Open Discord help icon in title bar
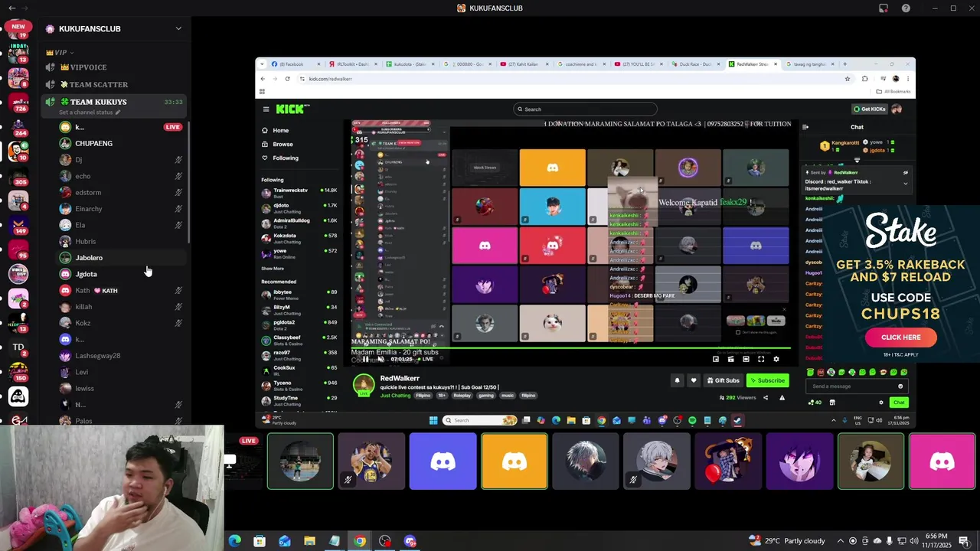980x551 pixels. coord(906,8)
